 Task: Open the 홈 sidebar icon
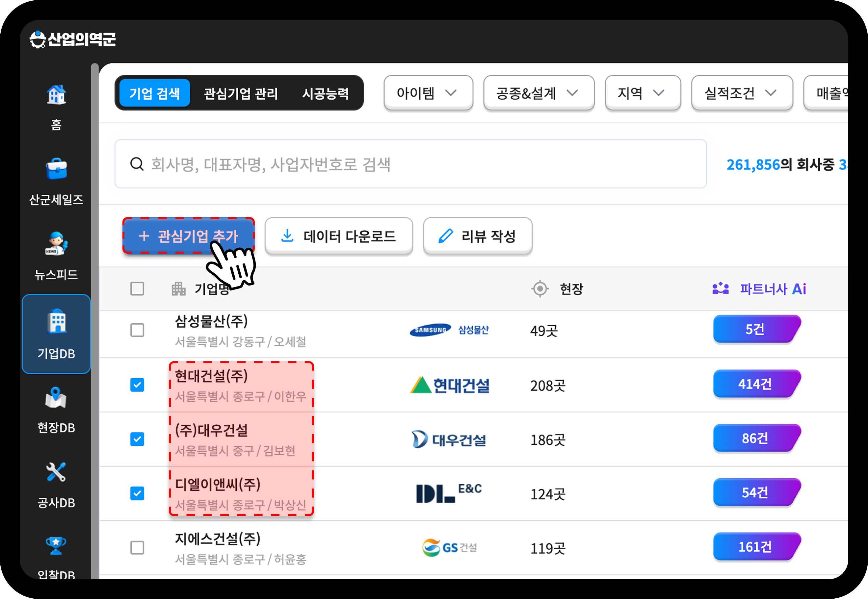pyautogui.click(x=56, y=95)
